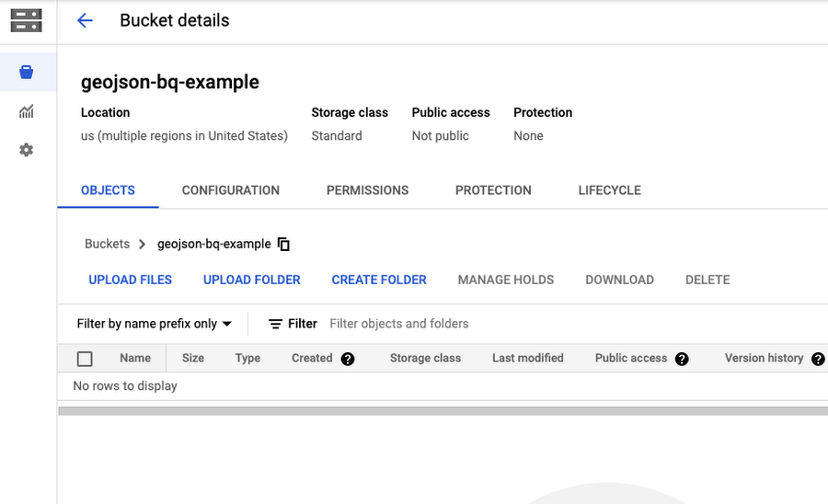Viewport: 828px width, 504px height.
Task: Click the 'No rows to display' text
Action: 125,385
